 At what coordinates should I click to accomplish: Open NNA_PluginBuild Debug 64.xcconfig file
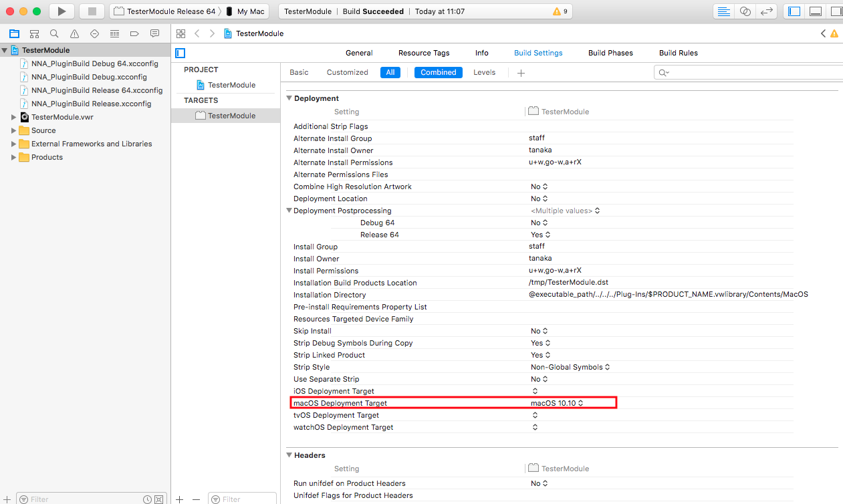89,64
